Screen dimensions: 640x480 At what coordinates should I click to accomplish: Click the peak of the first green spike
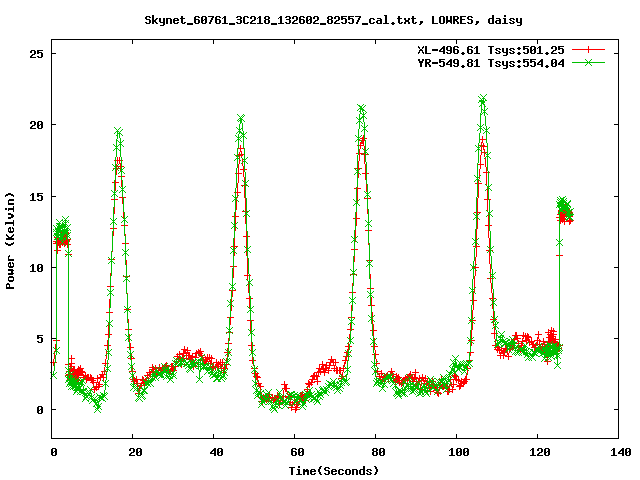pyautogui.click(x=118, y=131)
